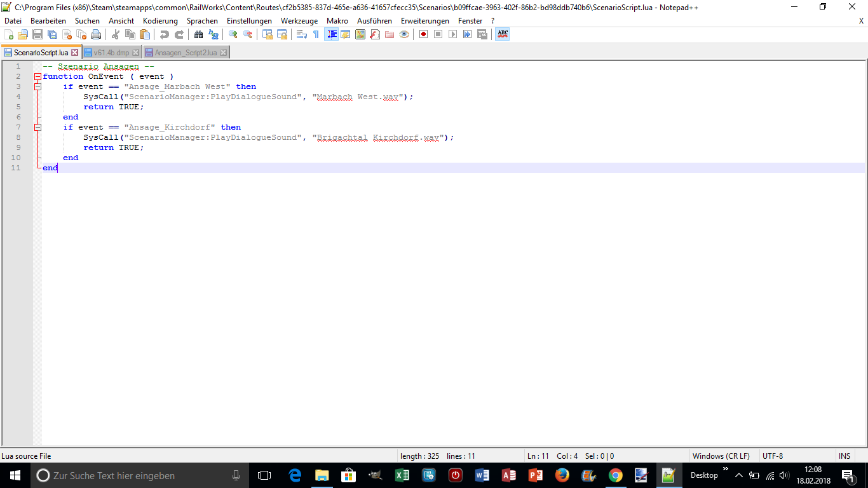This screenshot has width=868, height=488.
Task: Toggle show all characters pilcrow icon
Action: pos(316,34)
